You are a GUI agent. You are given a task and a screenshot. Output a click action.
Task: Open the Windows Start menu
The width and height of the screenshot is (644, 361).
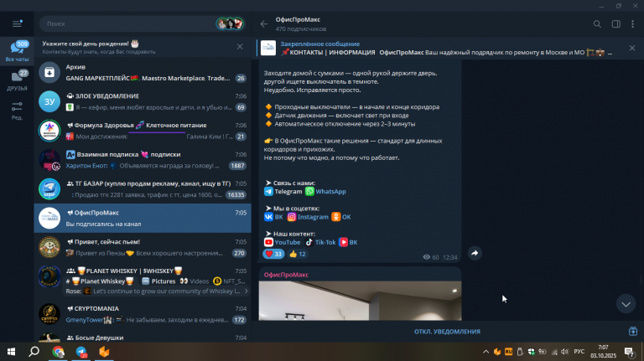point(11,352)
